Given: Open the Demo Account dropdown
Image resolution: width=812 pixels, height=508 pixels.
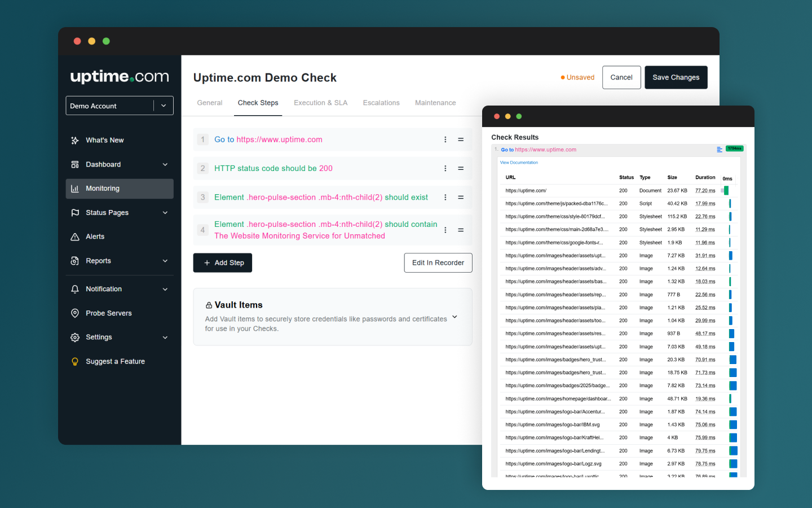Looking at the screenshot, I should point(120,106).
